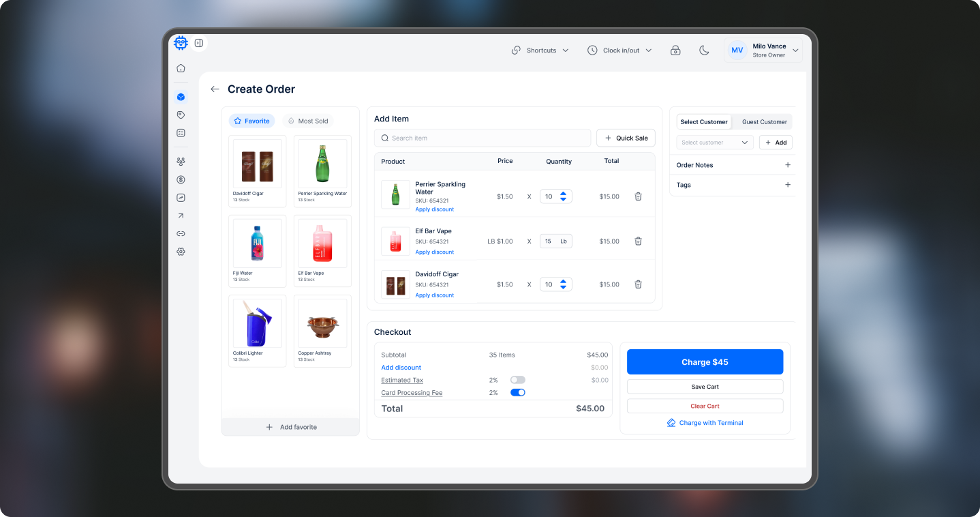Open the Shortcuts dropdown
Viewport: 980px width, 517px height.
click(540, 50)
